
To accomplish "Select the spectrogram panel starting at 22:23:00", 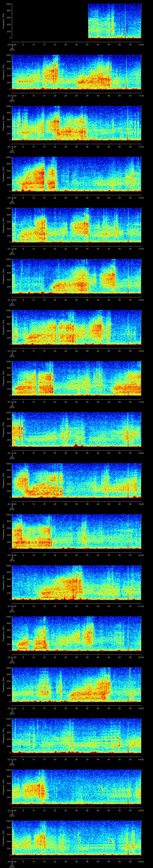I will [76, 736].
